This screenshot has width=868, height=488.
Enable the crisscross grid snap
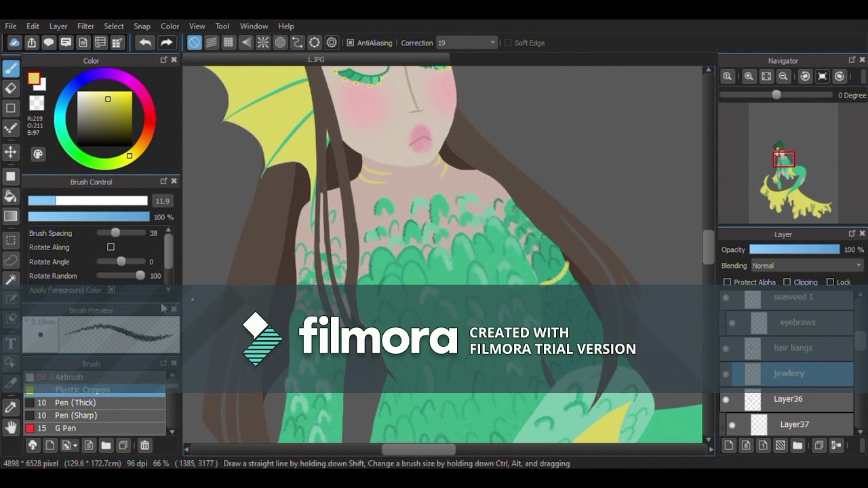coord(229,43)
